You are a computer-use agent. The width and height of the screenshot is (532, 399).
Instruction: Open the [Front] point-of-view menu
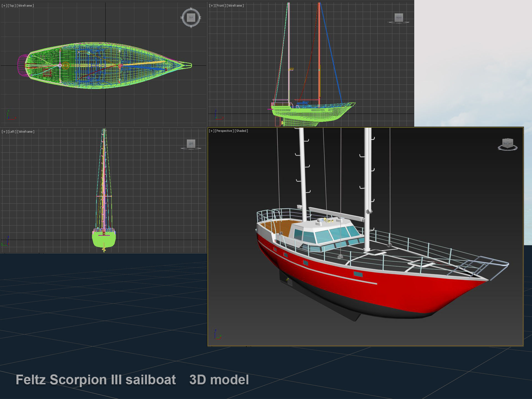pos(220,6)
